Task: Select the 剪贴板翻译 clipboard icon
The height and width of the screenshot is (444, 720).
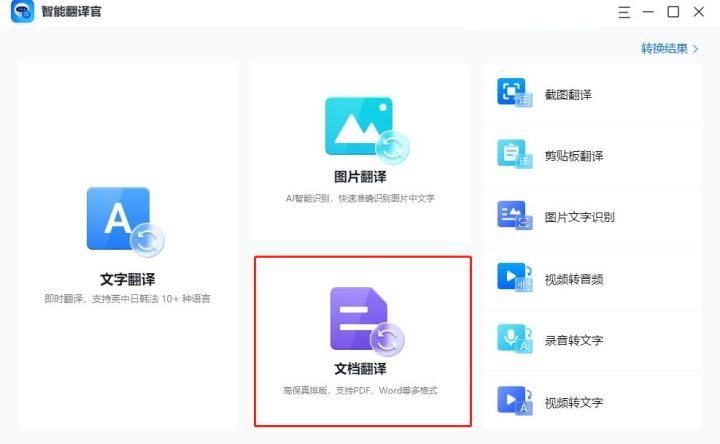Action: click(515, 155)
